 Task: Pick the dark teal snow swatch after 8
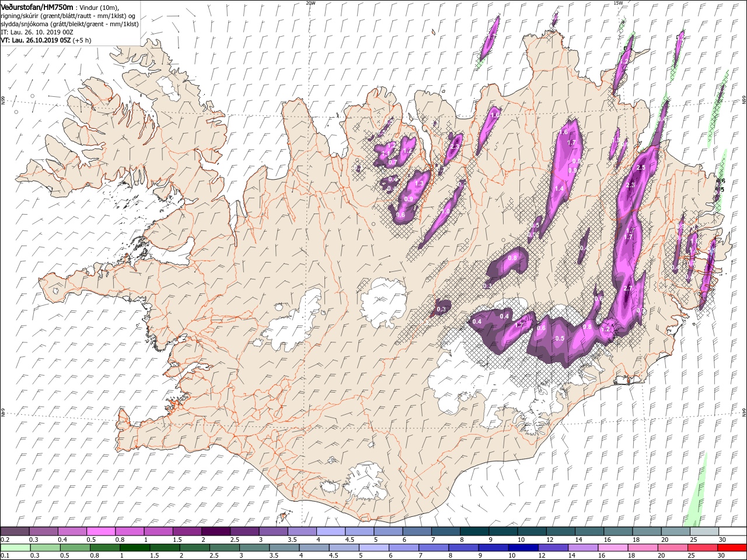click(x=474, y=531)
